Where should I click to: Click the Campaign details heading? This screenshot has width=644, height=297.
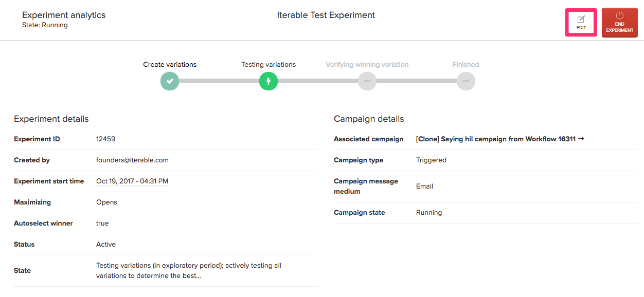369,119
